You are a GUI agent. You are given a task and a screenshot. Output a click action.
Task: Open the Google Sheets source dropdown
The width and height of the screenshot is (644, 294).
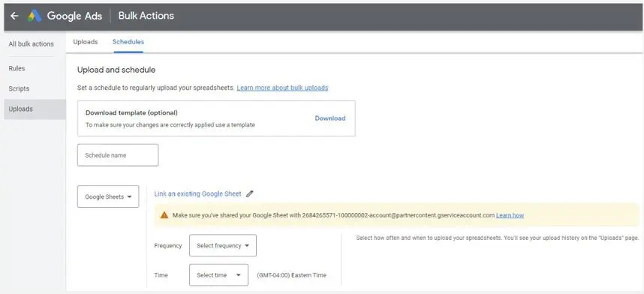108,196
